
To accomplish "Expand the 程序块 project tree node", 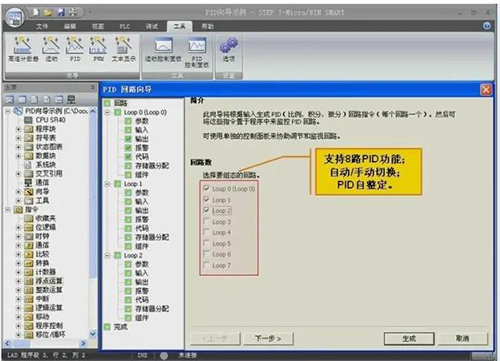I will 18,129.
